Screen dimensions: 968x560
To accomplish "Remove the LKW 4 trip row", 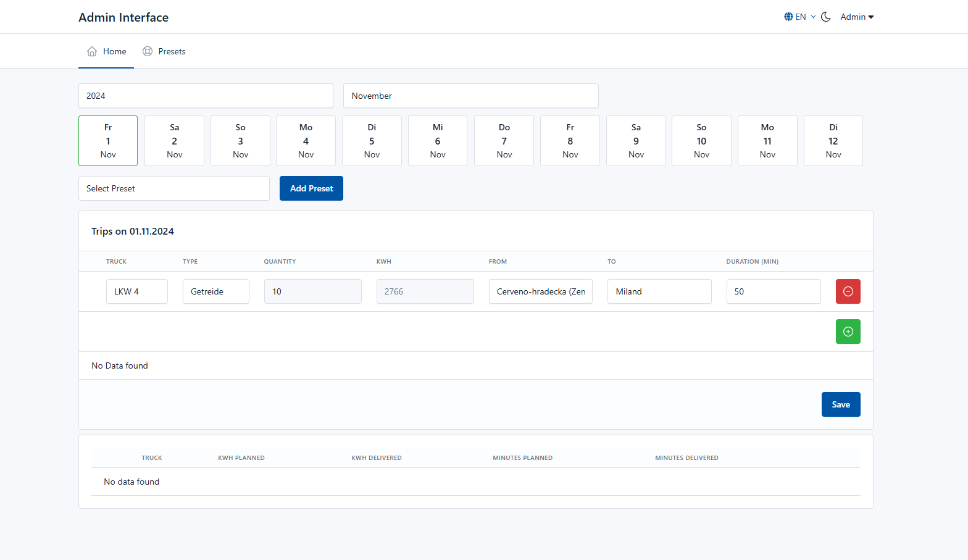I will pyautogui.click(x=848, y=291).
